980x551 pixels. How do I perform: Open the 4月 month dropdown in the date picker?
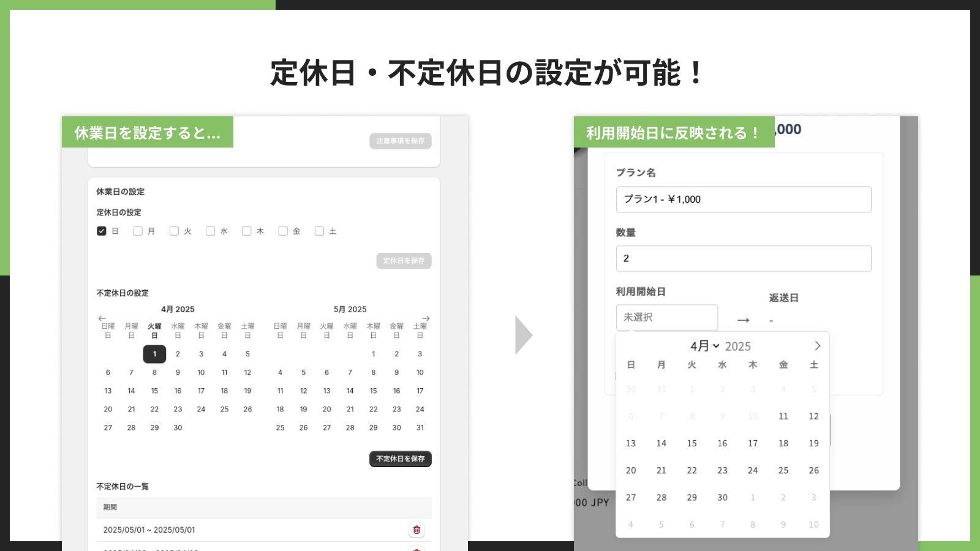click(705, 346)
